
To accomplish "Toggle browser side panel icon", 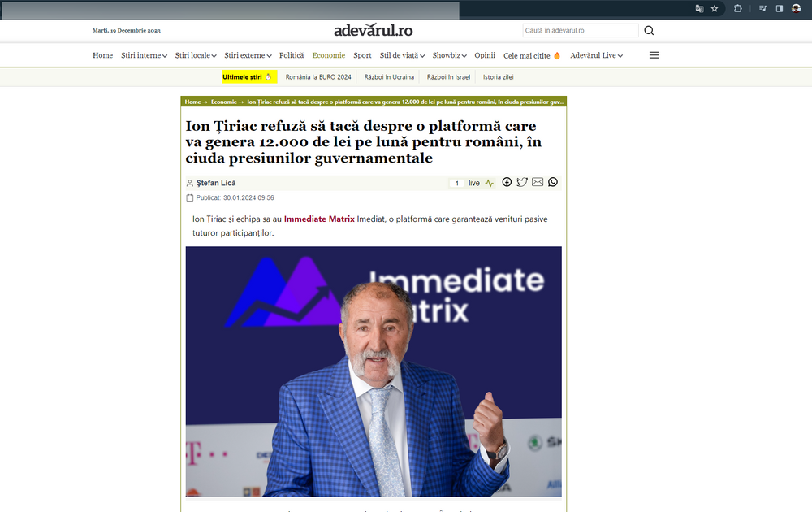I will click(779, 8).
